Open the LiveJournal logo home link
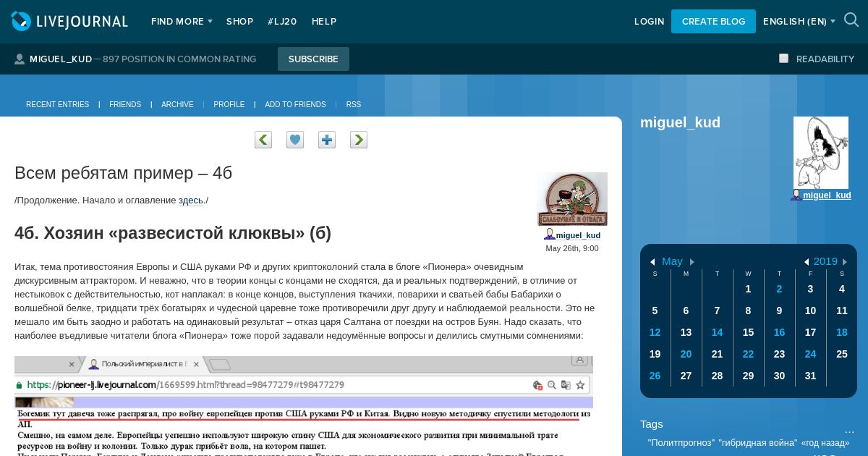Image resolution: width=868 pixels, height=456 pixels. [x=69, y=22]
